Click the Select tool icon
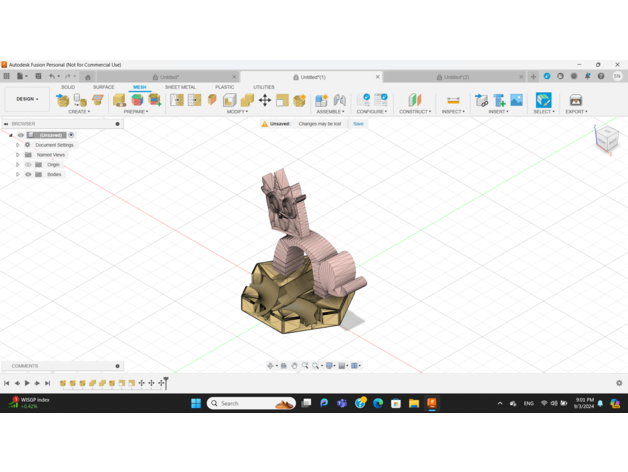628x472 pixels. pyautogui.click(x=543, y=100)
